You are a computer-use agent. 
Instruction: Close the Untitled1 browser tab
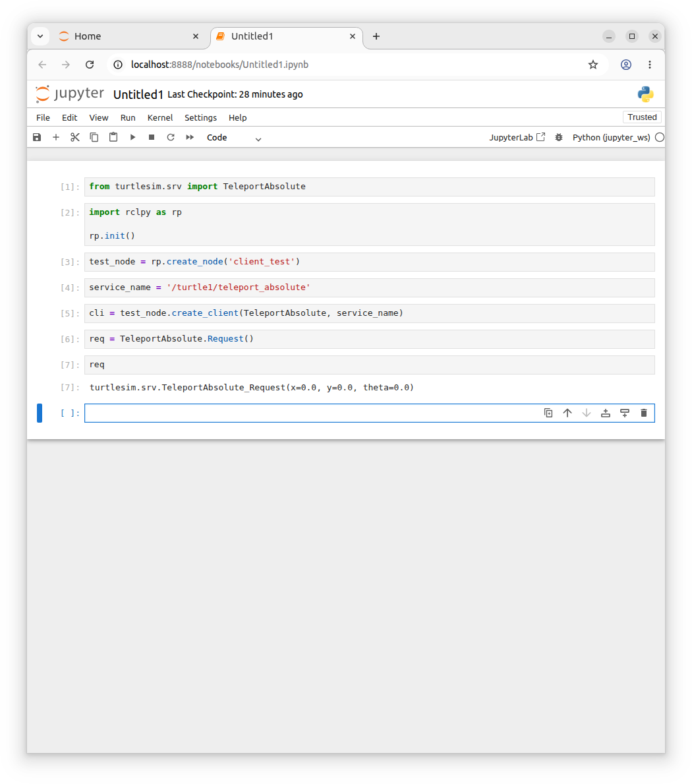(x=352, y=36)
